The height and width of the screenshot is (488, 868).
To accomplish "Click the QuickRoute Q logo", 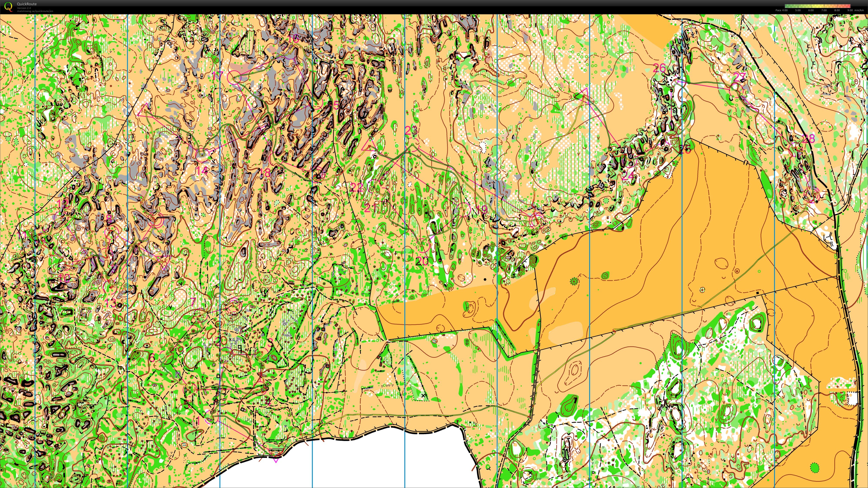I will [8, 7].
